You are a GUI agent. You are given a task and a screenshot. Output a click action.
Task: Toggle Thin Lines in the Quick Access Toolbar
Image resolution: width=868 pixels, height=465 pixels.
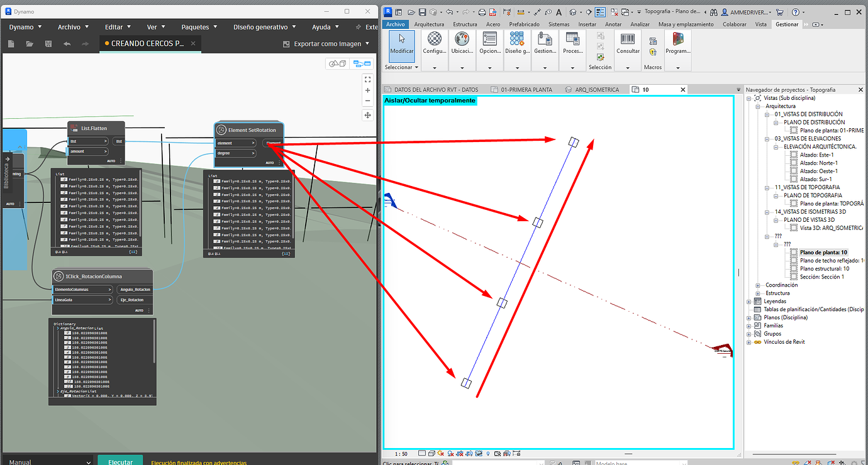tap(600, 12)
